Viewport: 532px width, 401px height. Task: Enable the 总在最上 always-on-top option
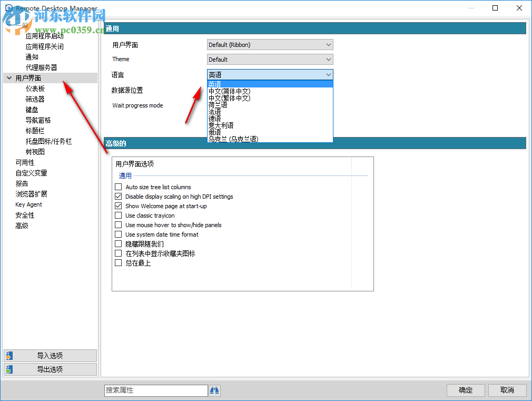pyautogui.click(x=118, y=262)
